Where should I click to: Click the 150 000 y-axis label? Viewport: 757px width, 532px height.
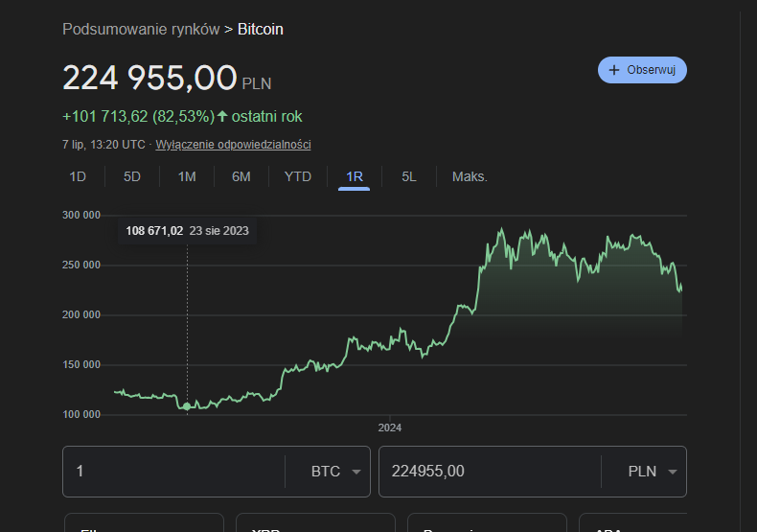[x=81, y=364]
